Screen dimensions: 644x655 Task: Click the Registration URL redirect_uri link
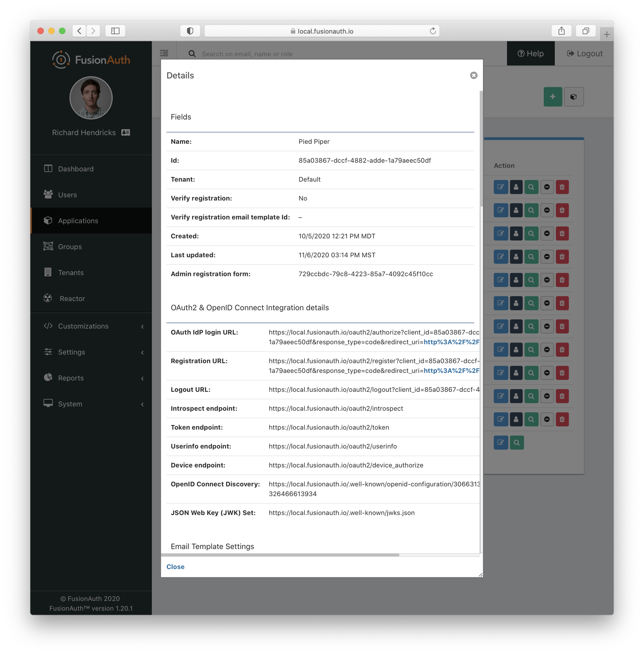pos(451,370)
